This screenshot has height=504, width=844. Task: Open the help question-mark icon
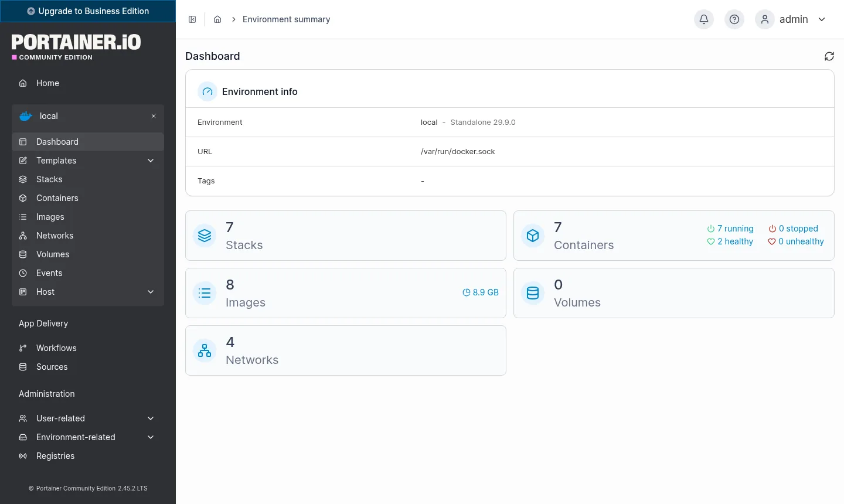coord(734,19)
